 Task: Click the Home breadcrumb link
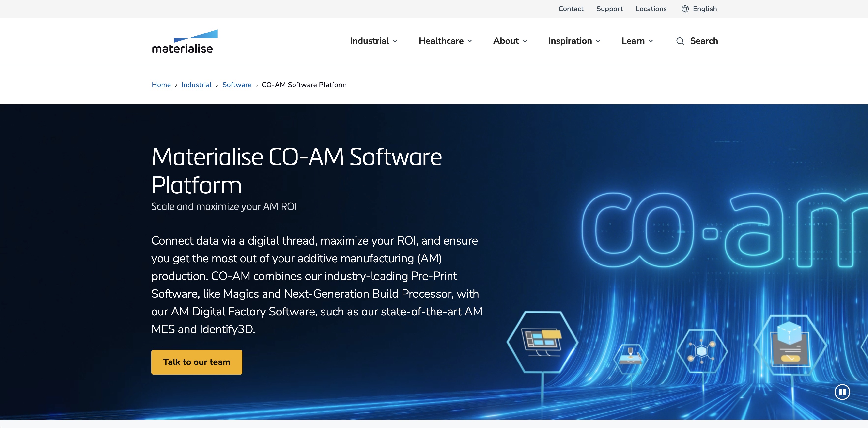click(161, 85)
